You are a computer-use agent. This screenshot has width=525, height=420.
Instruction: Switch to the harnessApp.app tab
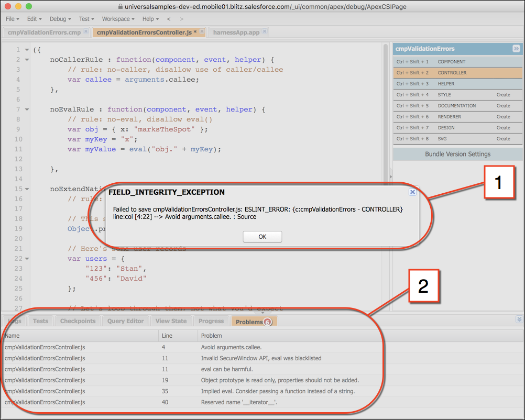coord(236,32)
